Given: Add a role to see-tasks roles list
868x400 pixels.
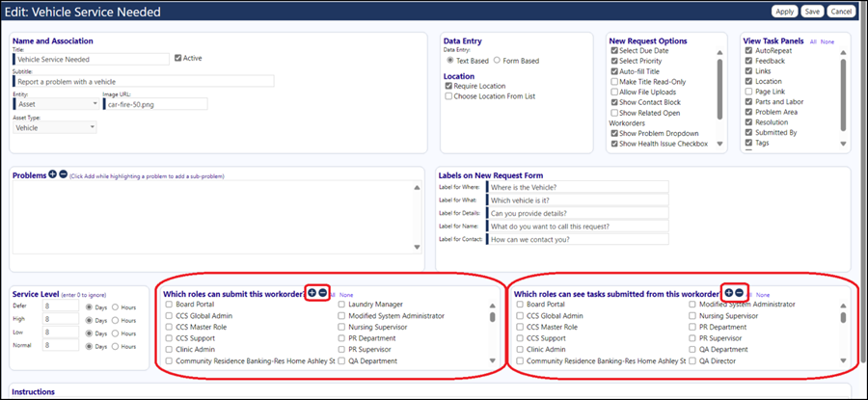Looking at the screenshot, I should [728, 293].
